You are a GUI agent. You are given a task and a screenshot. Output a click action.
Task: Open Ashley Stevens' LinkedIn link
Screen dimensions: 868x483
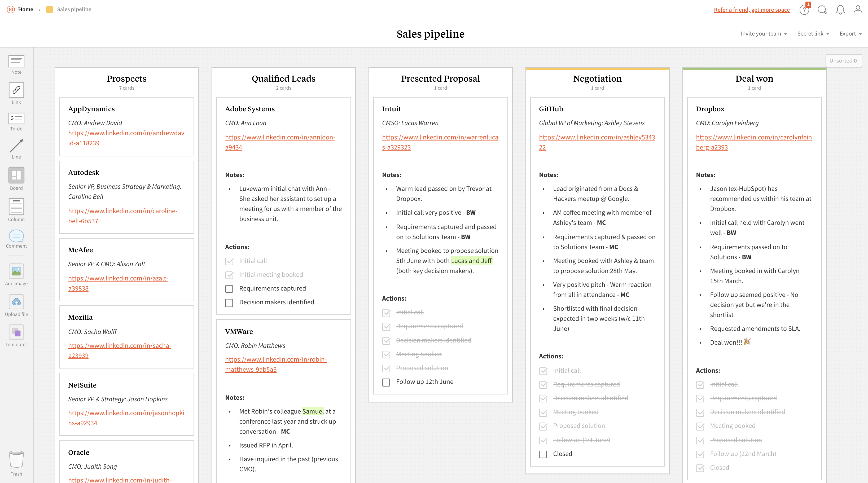[x=597, y=142]
